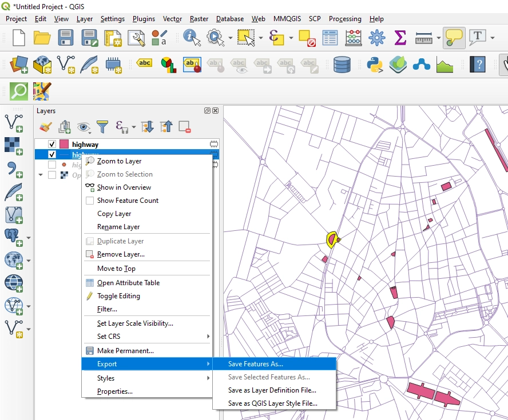Image resolution: width=508 pixels, height=420 pixels.
Task: Click Save as Layer Definition File
Action: (x=272, y=390)
